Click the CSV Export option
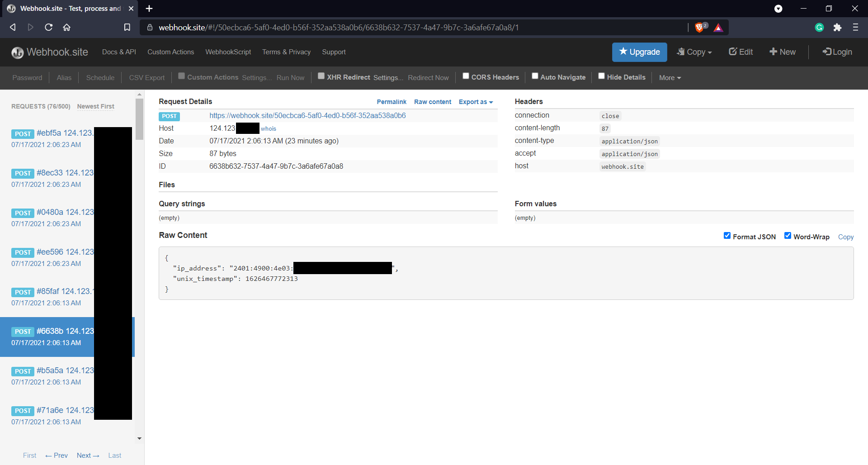The height and width of the screenshot is (465, 868). point(147,78)
